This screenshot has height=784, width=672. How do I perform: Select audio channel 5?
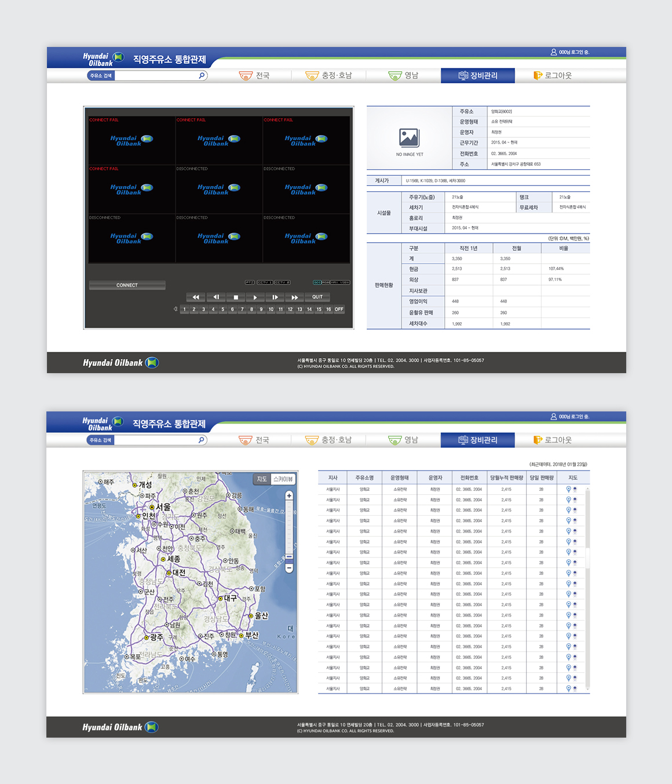(x=223, y=309)
